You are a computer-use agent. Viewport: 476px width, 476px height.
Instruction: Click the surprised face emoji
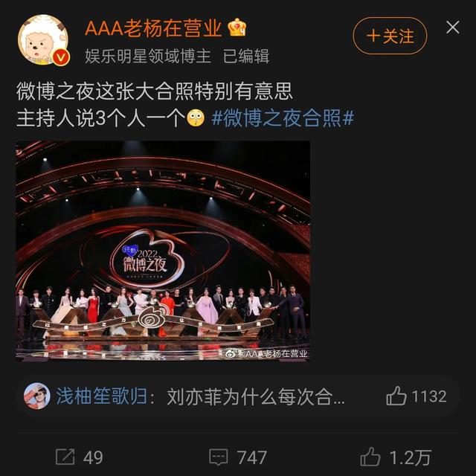(196, 118)
